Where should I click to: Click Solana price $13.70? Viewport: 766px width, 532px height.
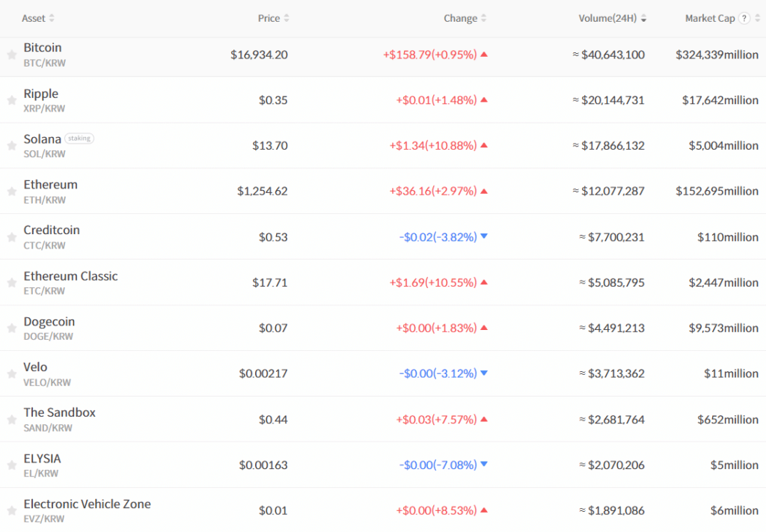[269, 146]
